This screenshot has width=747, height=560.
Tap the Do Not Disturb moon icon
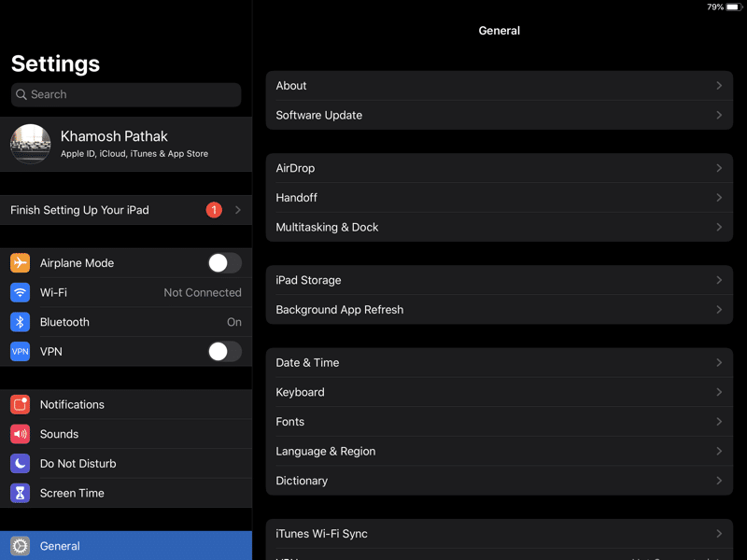[21, 464]
